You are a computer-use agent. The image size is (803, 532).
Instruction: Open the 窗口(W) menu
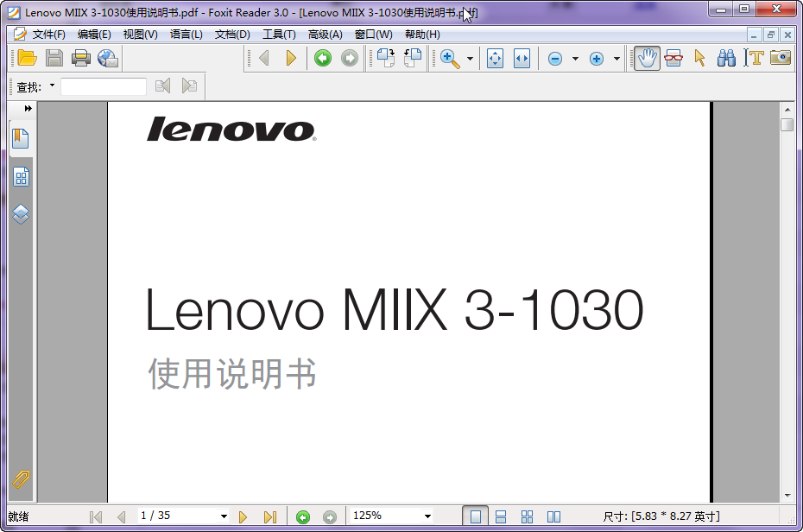373,35
